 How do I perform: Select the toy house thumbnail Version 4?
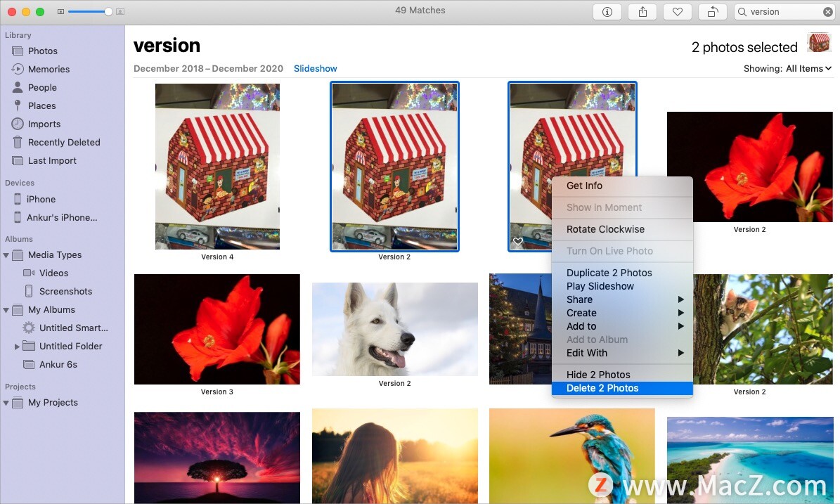[x=217, y=166]
